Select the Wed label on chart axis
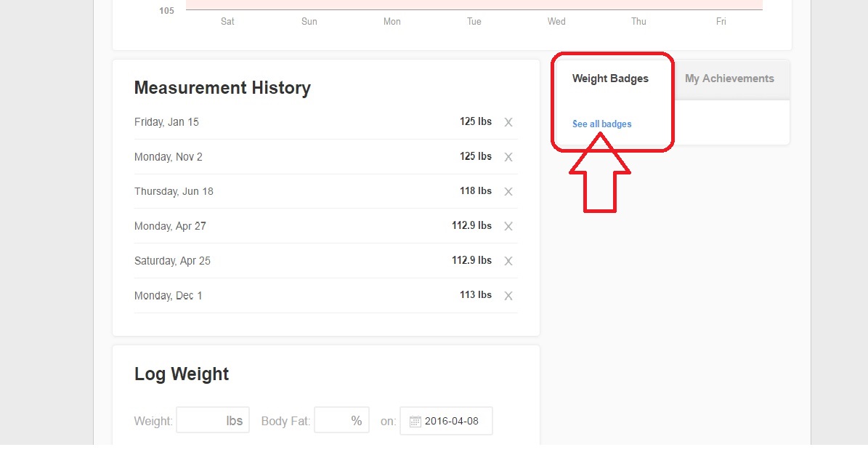The width and height of the screenshot is (868, 471). 556,22
